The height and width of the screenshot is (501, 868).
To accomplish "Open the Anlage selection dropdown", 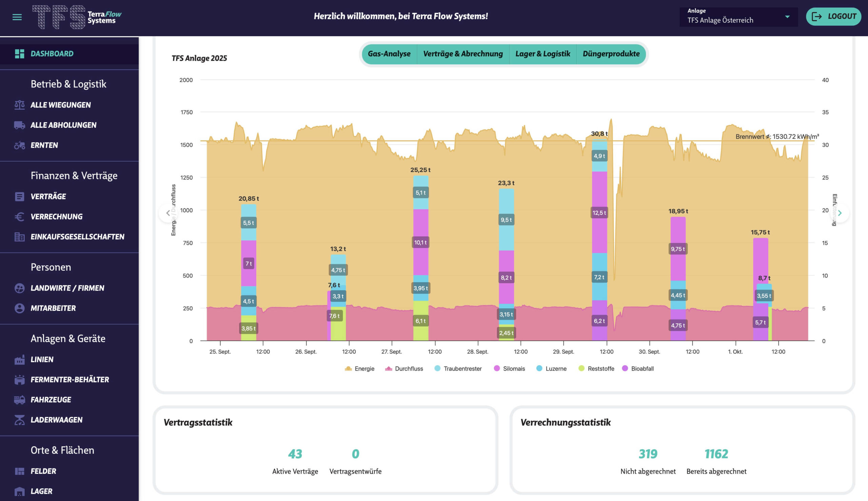I will pos(738,17).
